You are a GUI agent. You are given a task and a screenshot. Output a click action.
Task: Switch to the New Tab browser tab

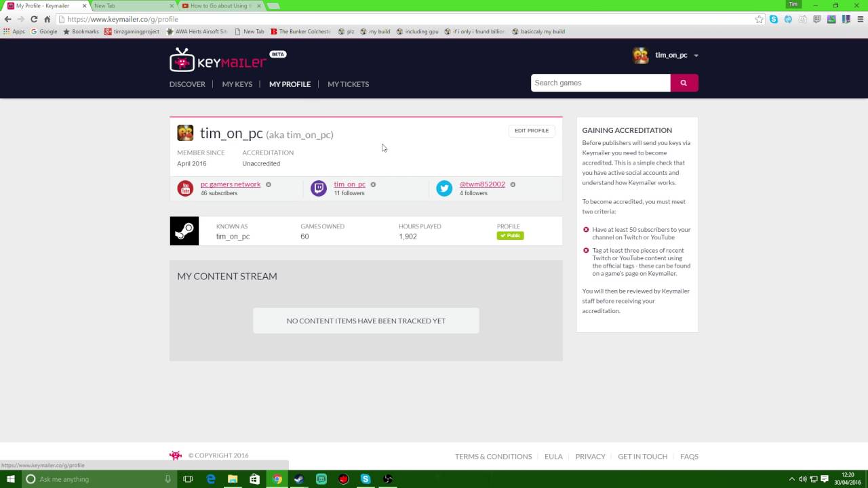[133, 5]
